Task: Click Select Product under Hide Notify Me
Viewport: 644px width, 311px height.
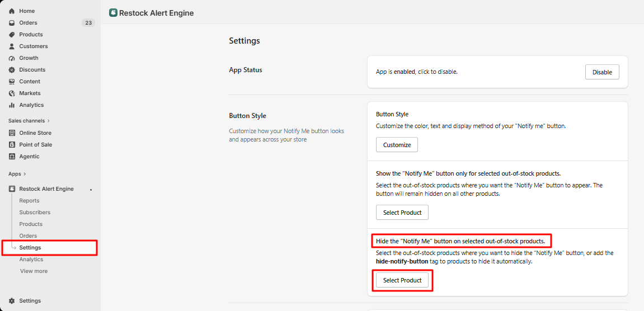Action: coord(402,280)
